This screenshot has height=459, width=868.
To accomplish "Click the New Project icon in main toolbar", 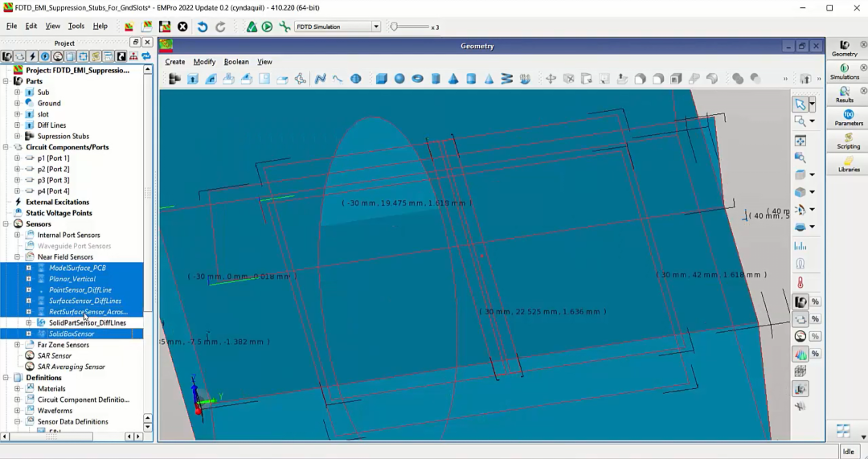I will click(x=129, y=27).
